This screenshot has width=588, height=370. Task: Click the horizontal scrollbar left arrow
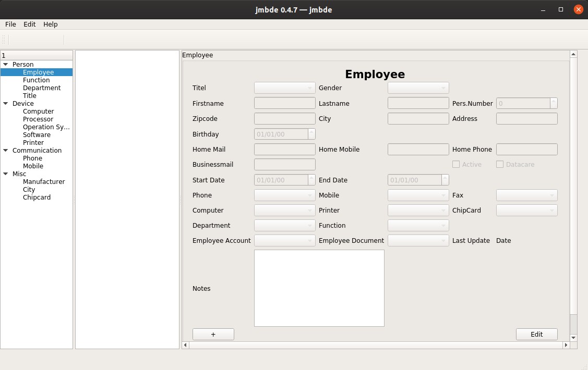185,345
